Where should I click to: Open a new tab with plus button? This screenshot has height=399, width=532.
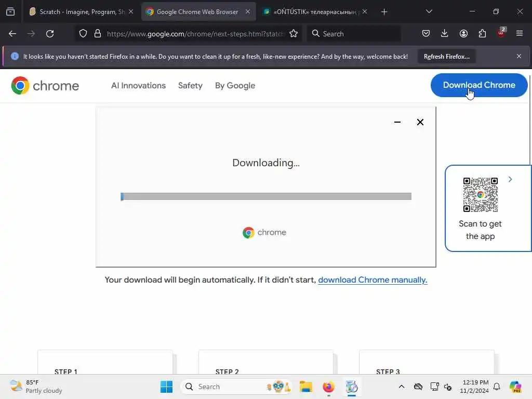pyautogui.click(x=384, y=12)
